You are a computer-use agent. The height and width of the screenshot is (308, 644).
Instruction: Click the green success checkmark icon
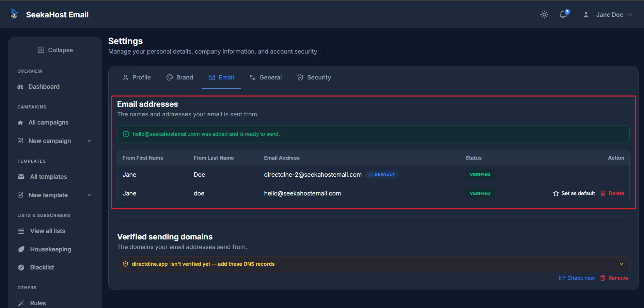pyautogui.click(x=126, y=134)
